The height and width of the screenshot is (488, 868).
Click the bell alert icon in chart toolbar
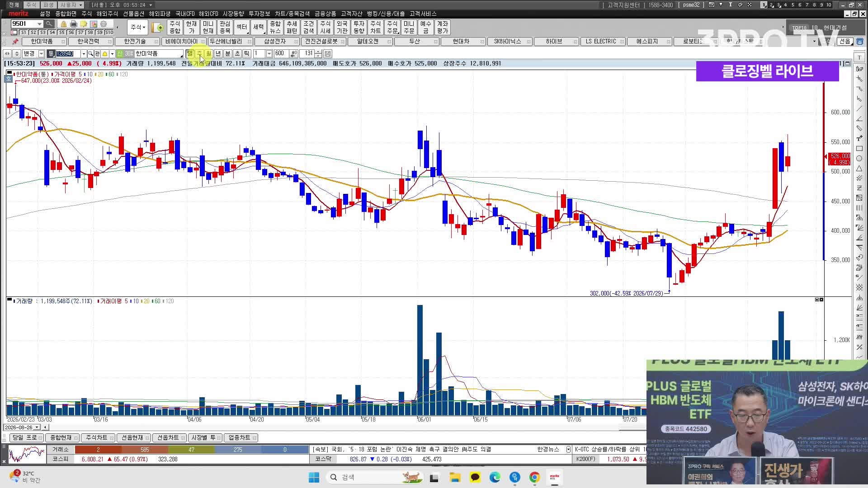click(105, 54)
